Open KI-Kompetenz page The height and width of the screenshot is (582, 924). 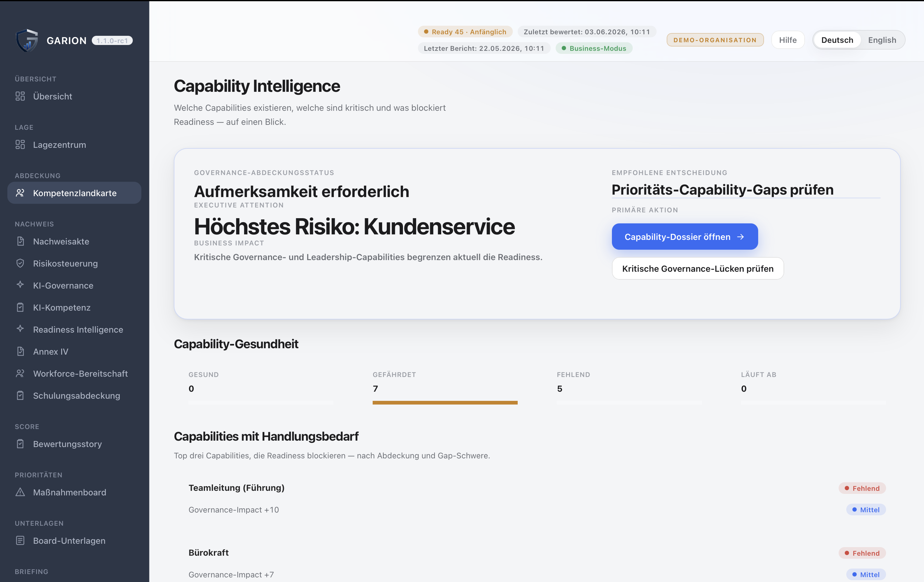click(x=74, y=307)
